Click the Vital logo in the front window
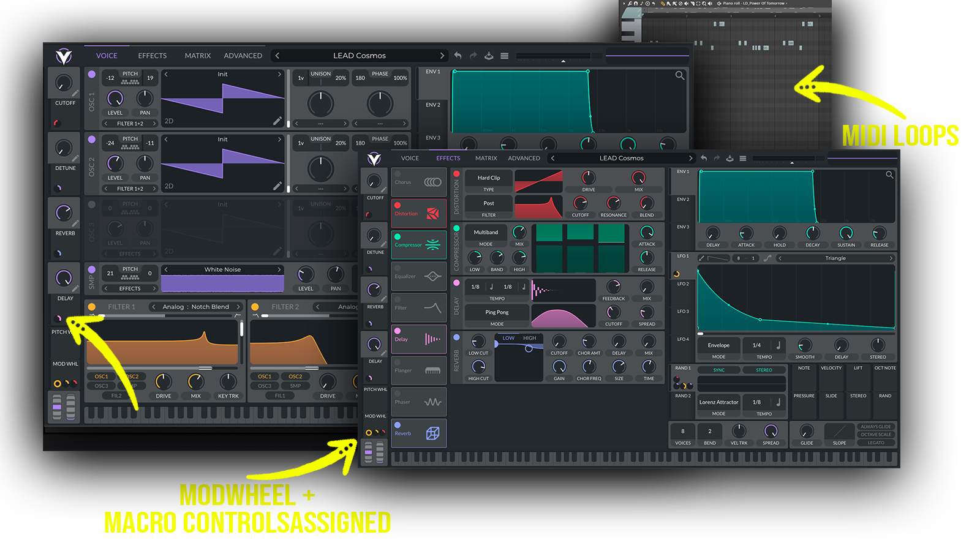 pyautogui.click(x=374, y=159)
